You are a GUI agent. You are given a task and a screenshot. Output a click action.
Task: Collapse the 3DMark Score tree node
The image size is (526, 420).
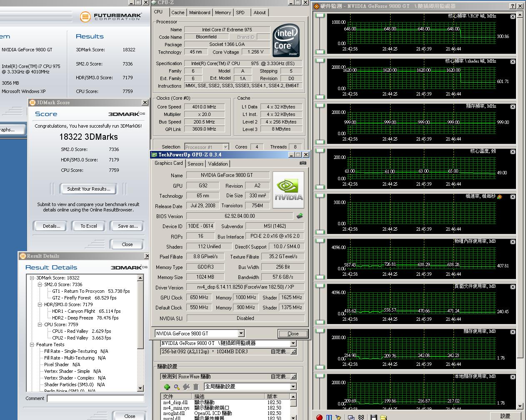coord(32,278)
